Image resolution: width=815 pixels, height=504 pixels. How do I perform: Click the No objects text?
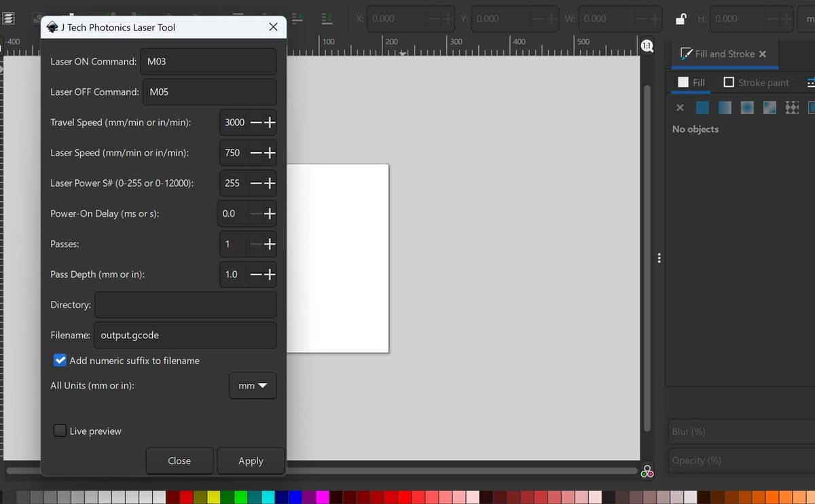pos(695,129)
